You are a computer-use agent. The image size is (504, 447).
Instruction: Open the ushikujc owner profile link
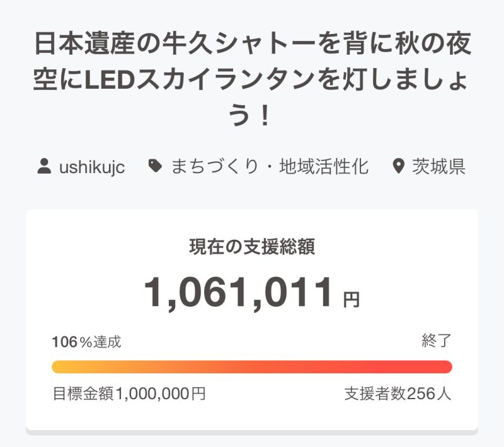coord(92,167)
